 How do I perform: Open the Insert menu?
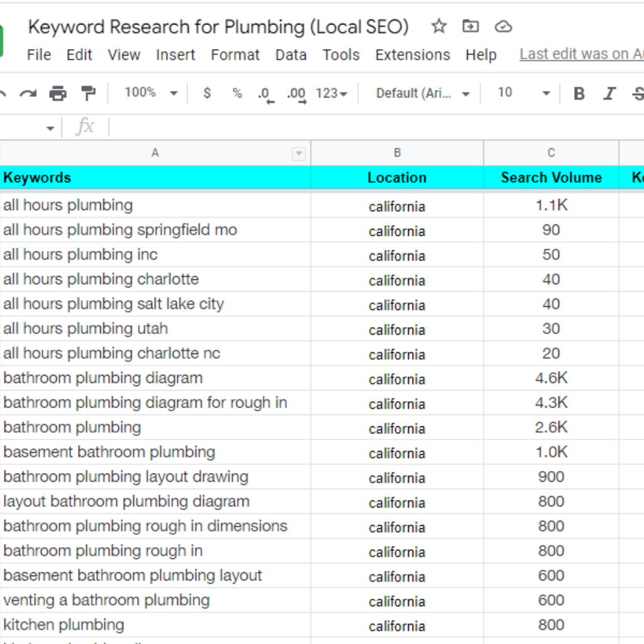[x=175, y=55]
